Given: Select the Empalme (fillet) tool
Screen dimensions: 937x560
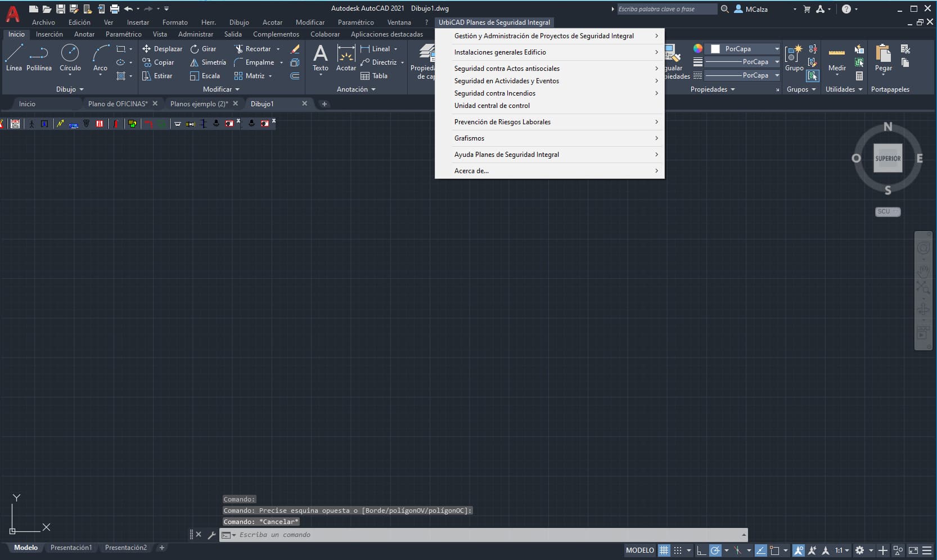Looking at the screenshot, I should (254, 62).
